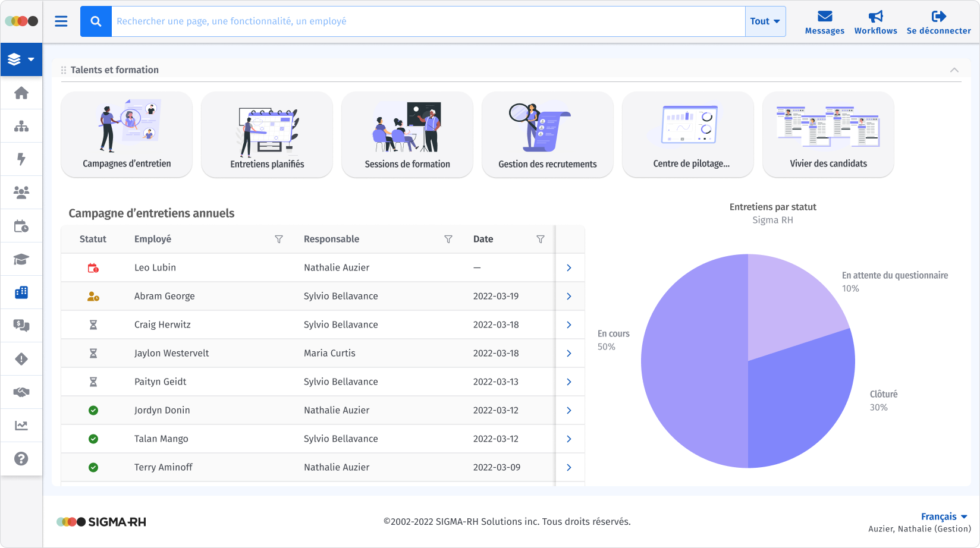980x548 pixels.
Task: Click the search input field
Action: click(x=416, y=21)
